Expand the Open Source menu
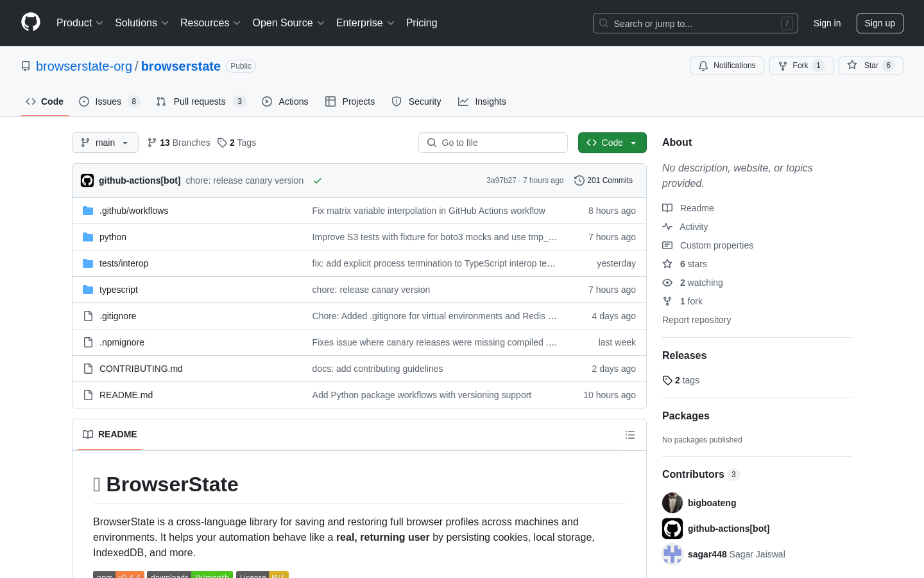This screenshot has height=578, width=924. [289, 23]
